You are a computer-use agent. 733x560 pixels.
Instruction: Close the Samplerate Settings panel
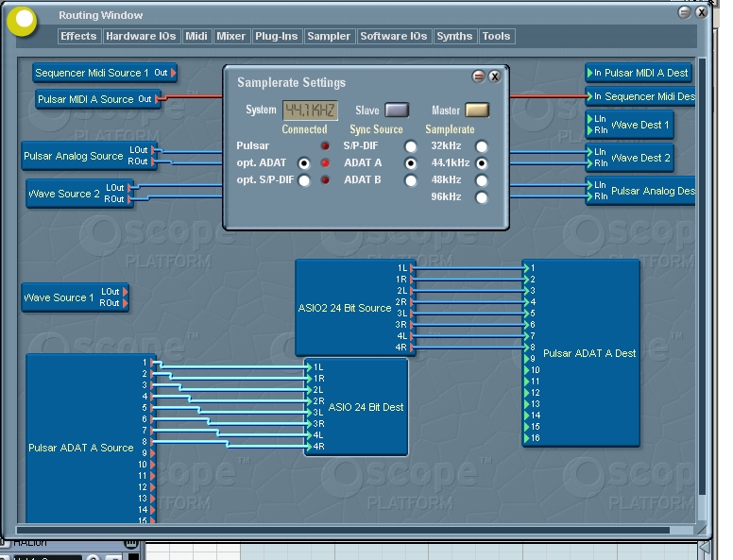pos(495,76)
